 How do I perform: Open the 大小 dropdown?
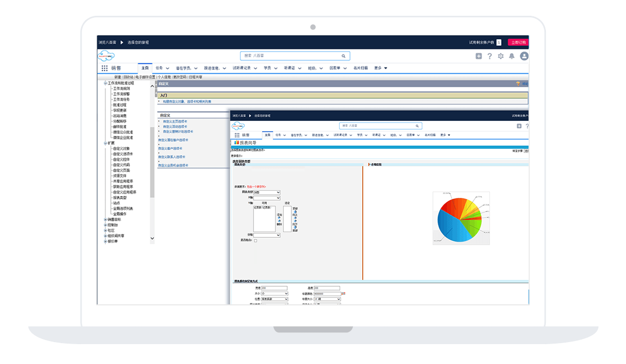coord(274,294)
